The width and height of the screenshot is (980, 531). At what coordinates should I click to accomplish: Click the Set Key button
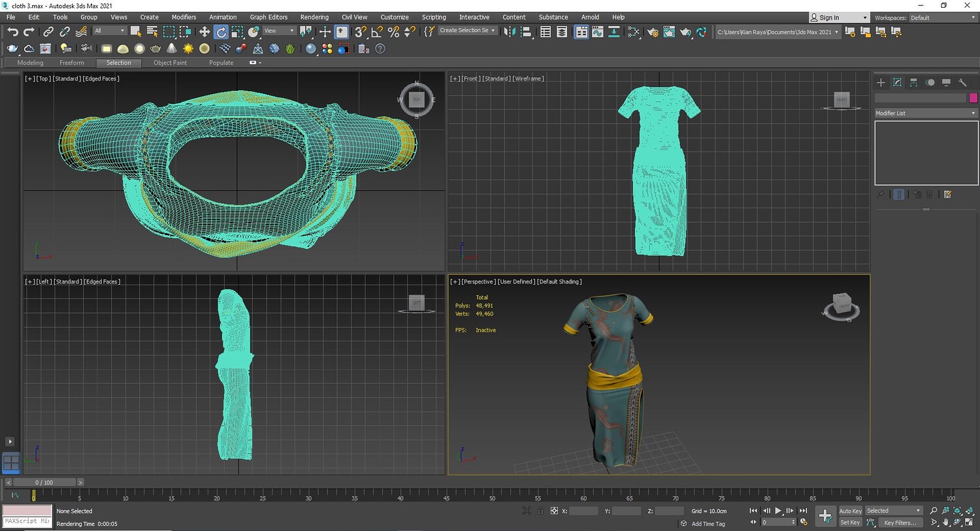point(850,523)
